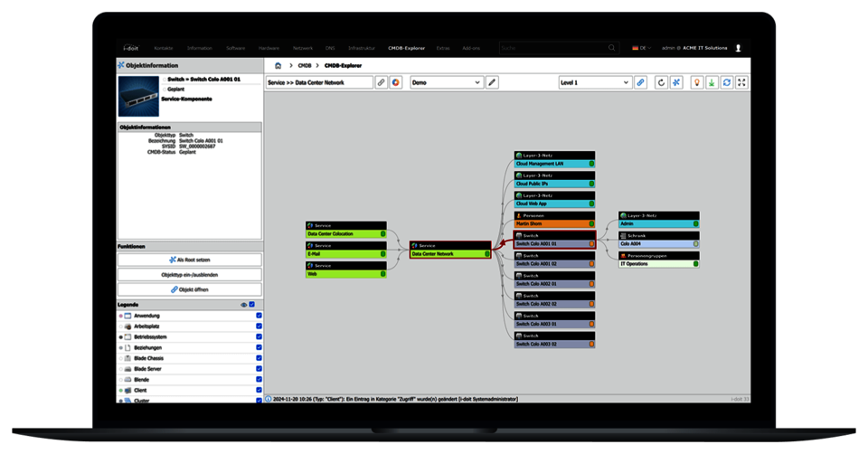The image size is (868, 454).
Task: Click the blue network root icon in toolbar
Action: (x=676, y=82)
